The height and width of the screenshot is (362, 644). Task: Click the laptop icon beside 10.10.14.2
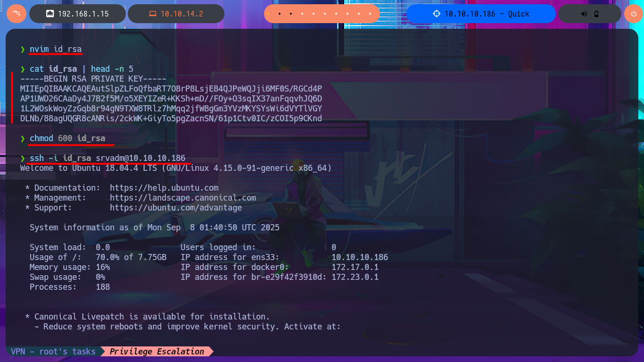tap(152, 14)
